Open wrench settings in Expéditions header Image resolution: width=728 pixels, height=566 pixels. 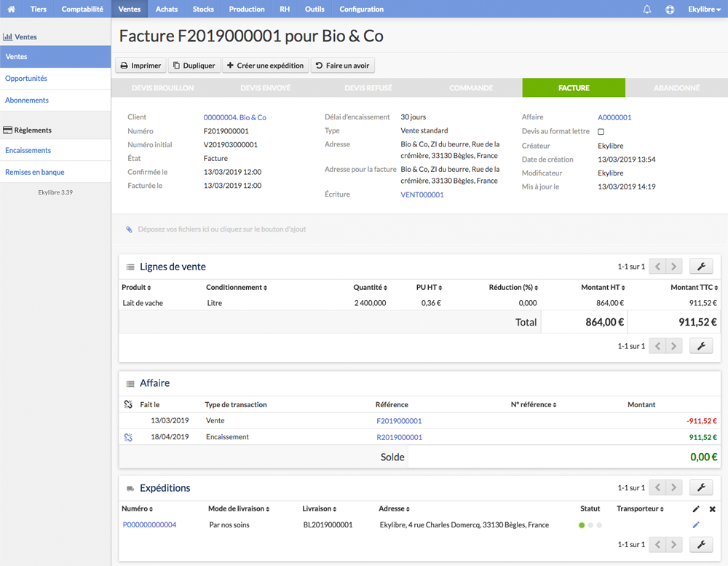point(701,487)
